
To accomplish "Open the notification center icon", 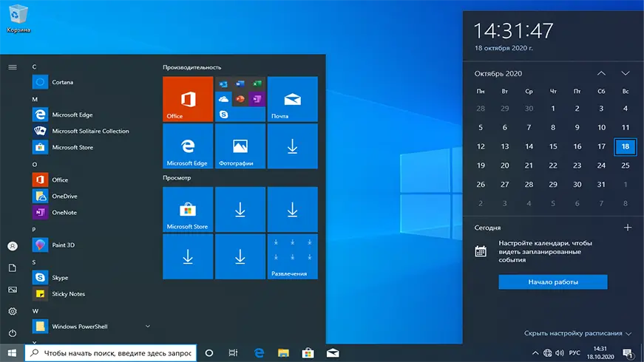I will click(628, 353).
